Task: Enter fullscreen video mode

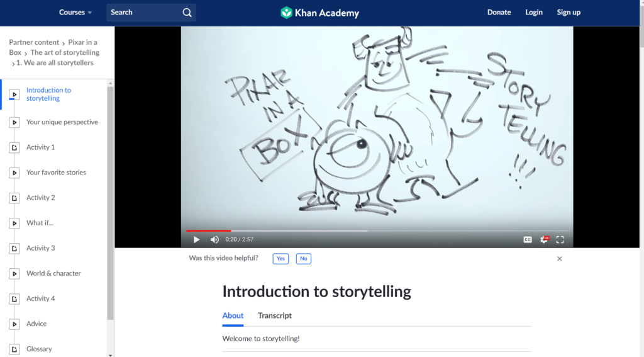Action: [560, 239]
